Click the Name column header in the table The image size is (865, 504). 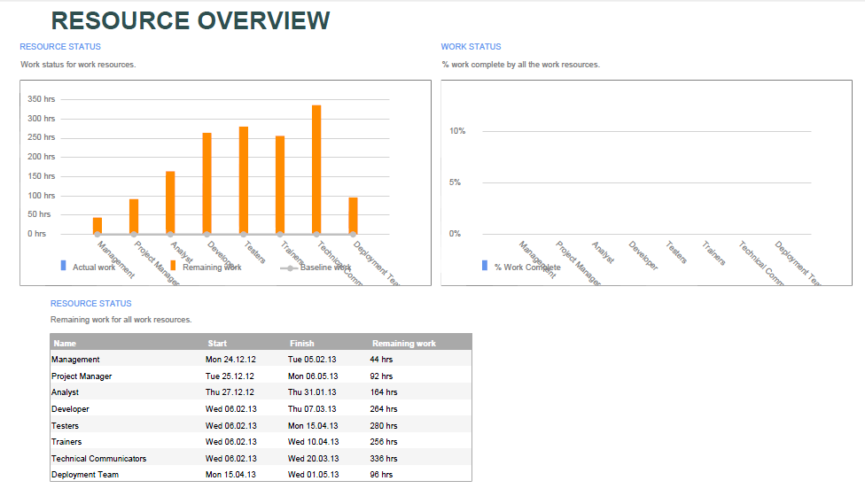pos(65,343)
